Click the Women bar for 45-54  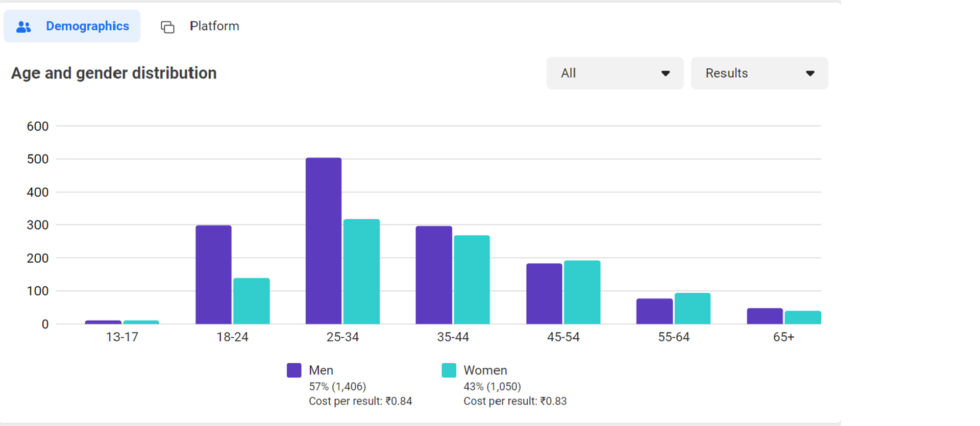click(582, 292)
